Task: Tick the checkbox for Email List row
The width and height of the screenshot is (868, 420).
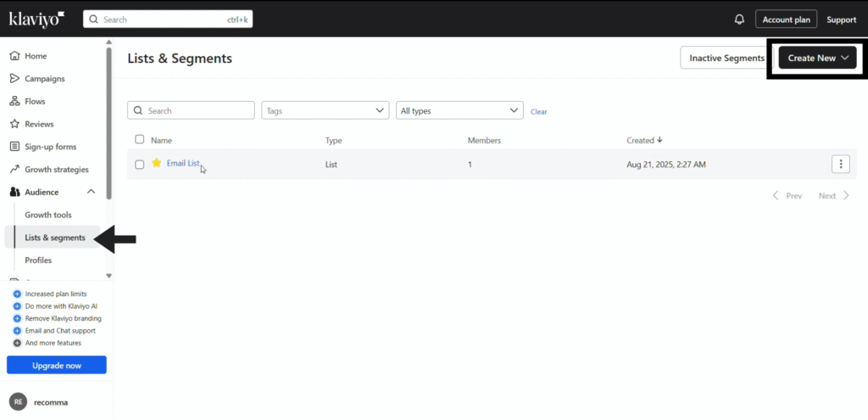Action: [x=140, y=165]
